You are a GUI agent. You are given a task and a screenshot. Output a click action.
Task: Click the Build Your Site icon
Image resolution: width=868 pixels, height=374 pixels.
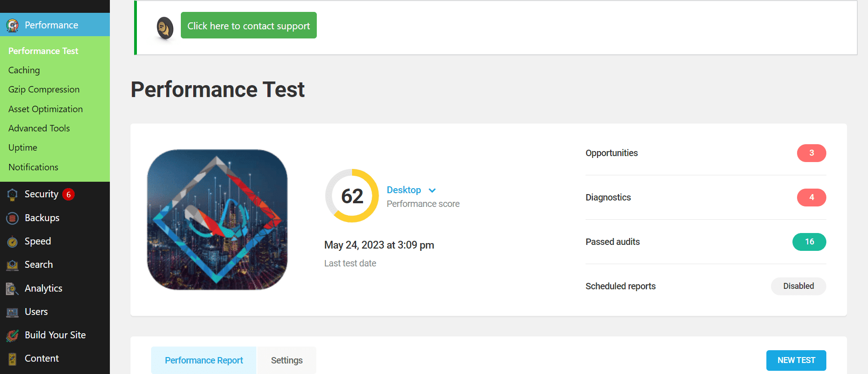(x=12, y=336)
